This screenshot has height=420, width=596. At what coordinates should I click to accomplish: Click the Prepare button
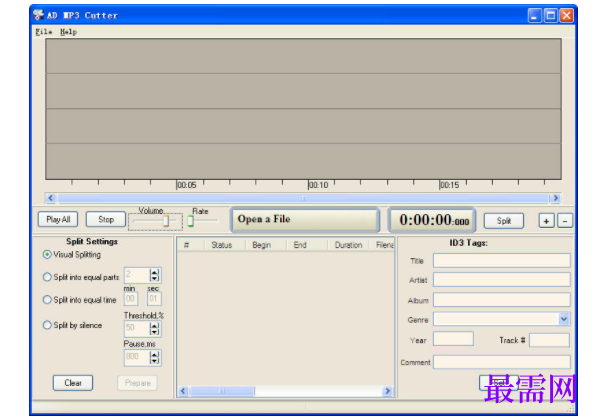(x=138, y=383)
